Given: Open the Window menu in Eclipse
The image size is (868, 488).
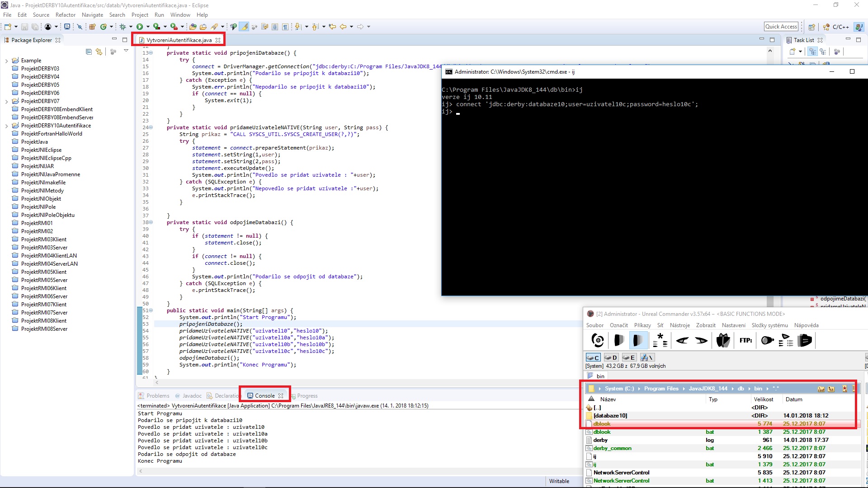Looking at the screenshot, I should coord(180,15).
